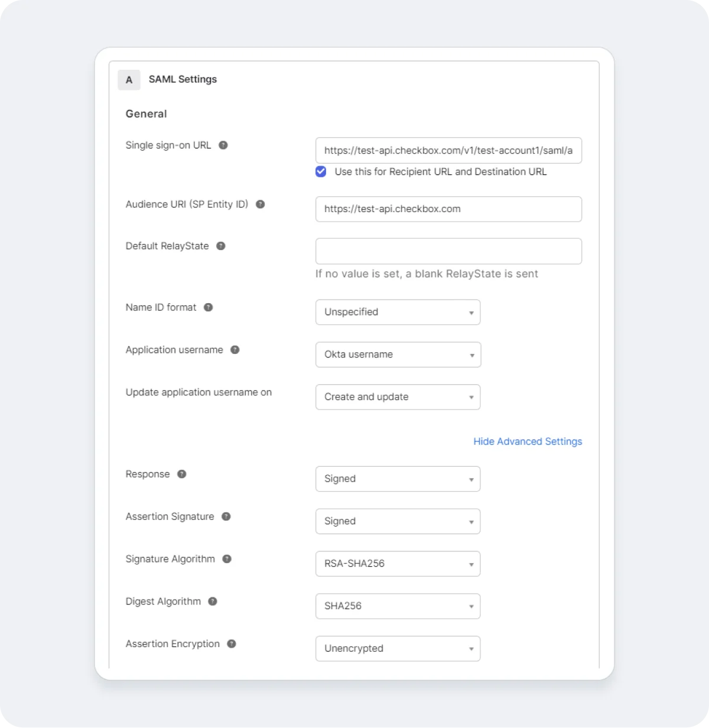Click the help icon next to Single sign-on URL
The image size is (709, 728).
pyautogui.click(x=223, y=145)
